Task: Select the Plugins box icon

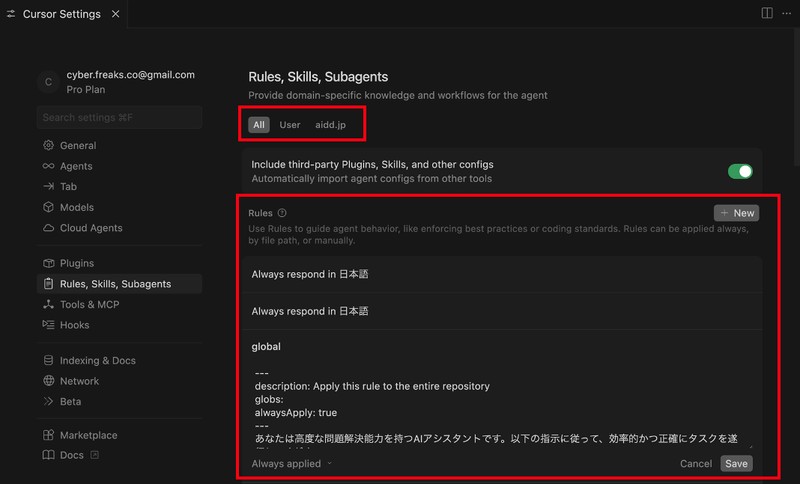Action: click(48, 263)
